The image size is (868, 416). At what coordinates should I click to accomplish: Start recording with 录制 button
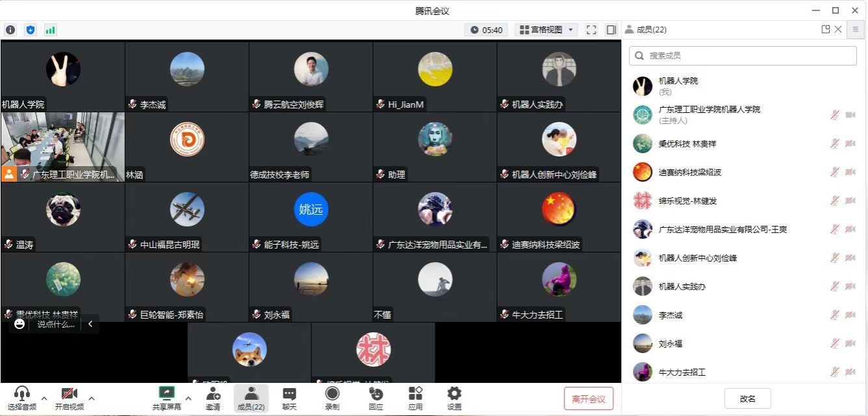pos(332,398)
